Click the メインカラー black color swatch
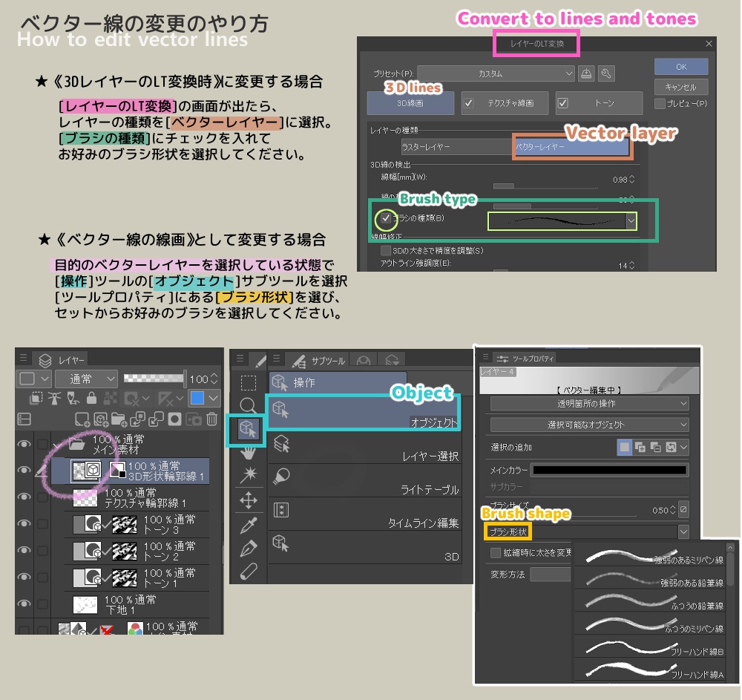Viewport: 742px width, 700px height. pyautogui.click(x=608, y=470)
